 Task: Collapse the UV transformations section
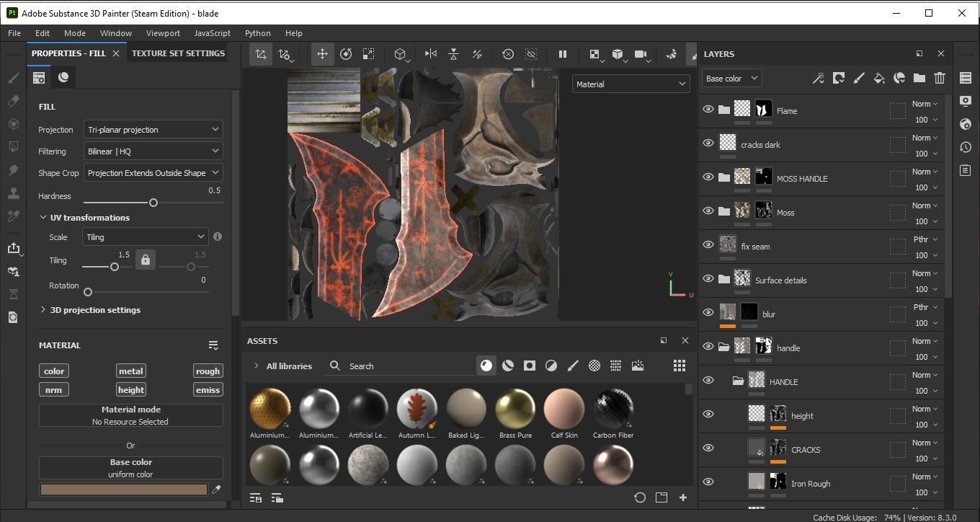tap(84, 218)
